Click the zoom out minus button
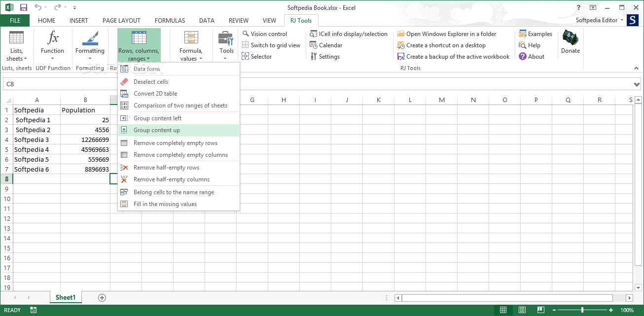Viewport: 644px width, 316px height. point(555,310)
